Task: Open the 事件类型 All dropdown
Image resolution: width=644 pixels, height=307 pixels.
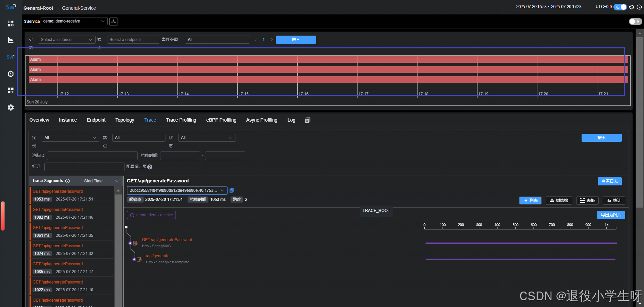Action: click(217, 40)
